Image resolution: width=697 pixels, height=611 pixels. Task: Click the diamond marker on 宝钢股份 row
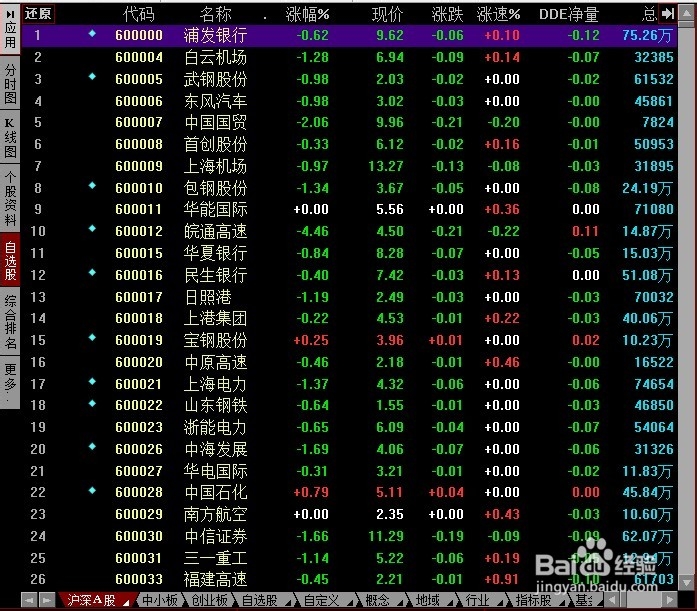coord(92,337)
